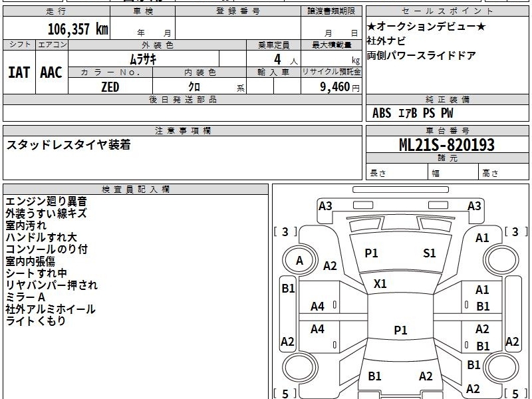Click the ライトくもり inspector note
This screenshot has width=532, height=399.
pyautogui.click(x=36, y=321)
